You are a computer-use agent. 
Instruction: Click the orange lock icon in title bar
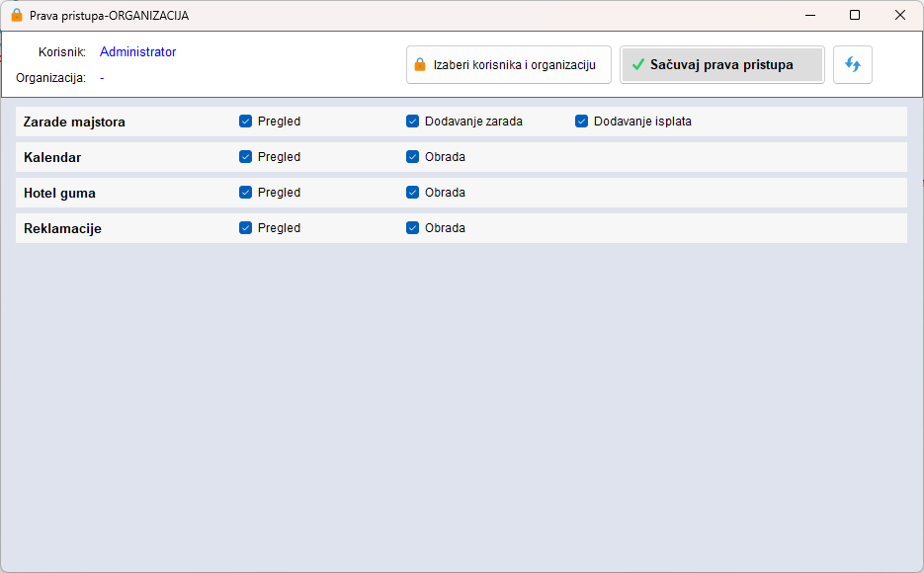[x=17, y=15]
